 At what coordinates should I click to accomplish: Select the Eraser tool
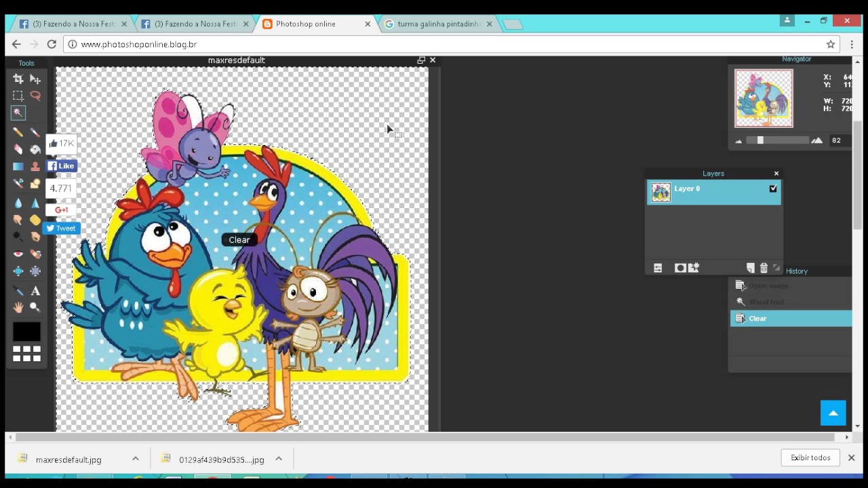(18, 149)
